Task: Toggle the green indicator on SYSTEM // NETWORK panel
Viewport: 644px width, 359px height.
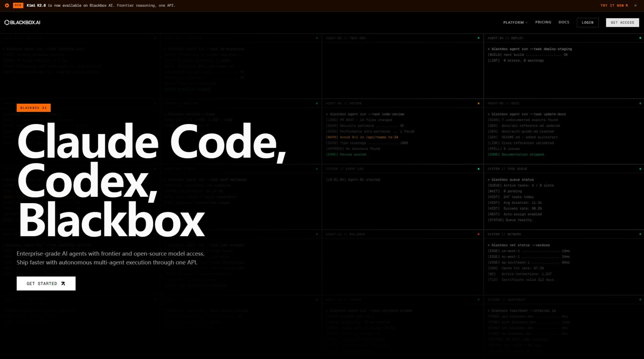Action: click(x=640, y=234)
